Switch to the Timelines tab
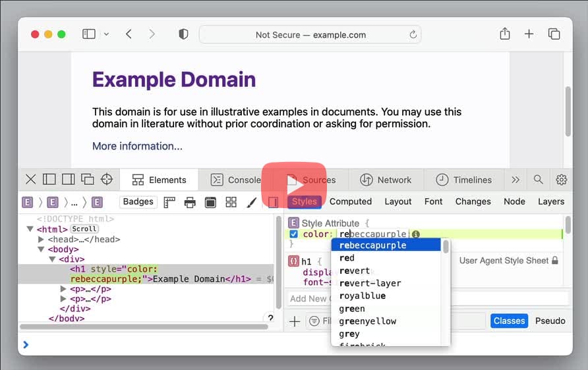Image resolution: width=588 pixels, height=370 pixels. pyautogui.click(x=463, y=180)
